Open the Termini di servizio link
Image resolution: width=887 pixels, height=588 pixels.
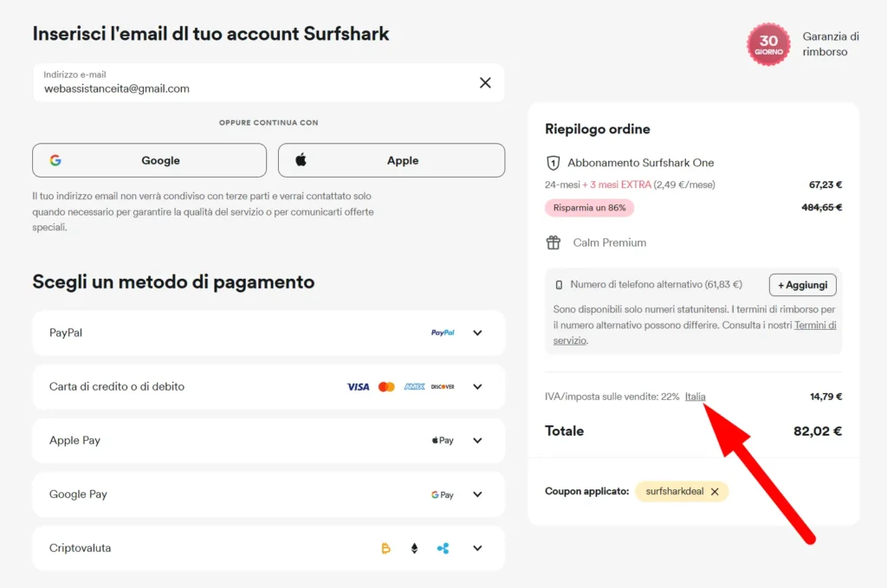coord(814,326)
